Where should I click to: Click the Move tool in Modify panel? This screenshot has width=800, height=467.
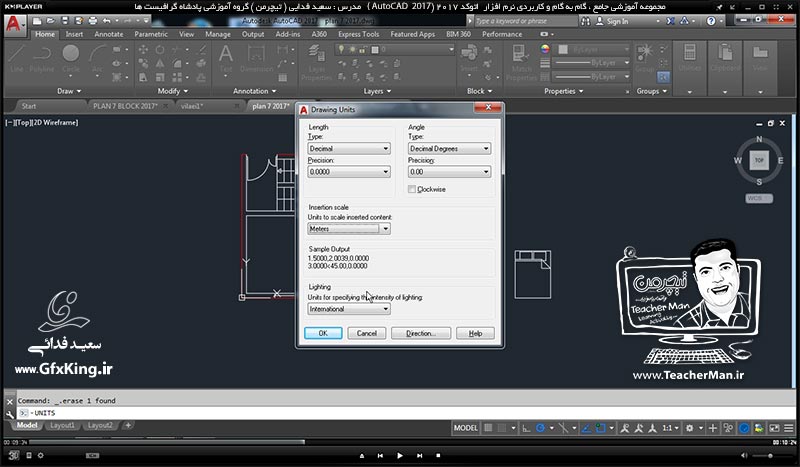click(x=143, y=50)
